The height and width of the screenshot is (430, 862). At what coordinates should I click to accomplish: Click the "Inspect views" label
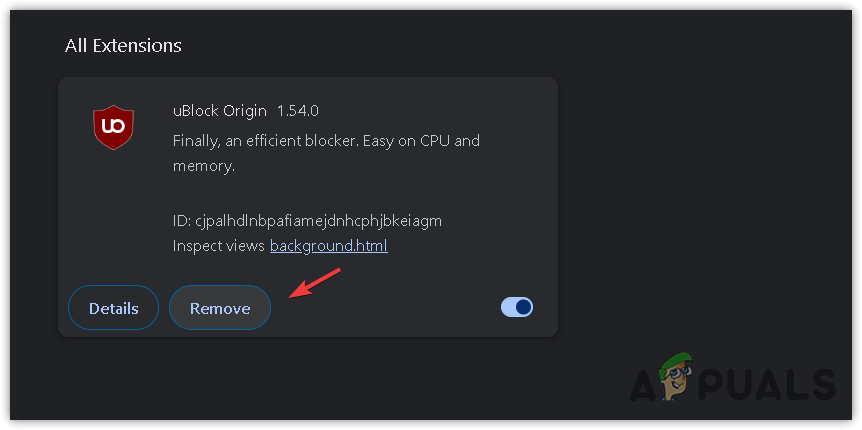tap(218, 245)
